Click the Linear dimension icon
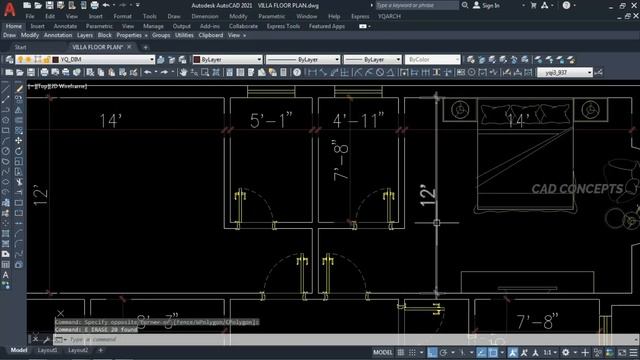This screenshot has width=640, height=360. point(312,73)
